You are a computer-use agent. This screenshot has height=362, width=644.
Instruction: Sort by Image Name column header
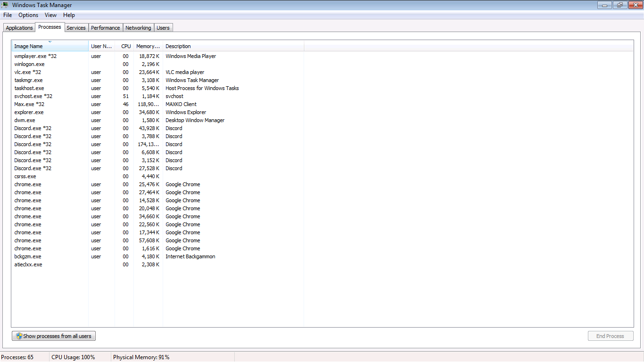50,46
